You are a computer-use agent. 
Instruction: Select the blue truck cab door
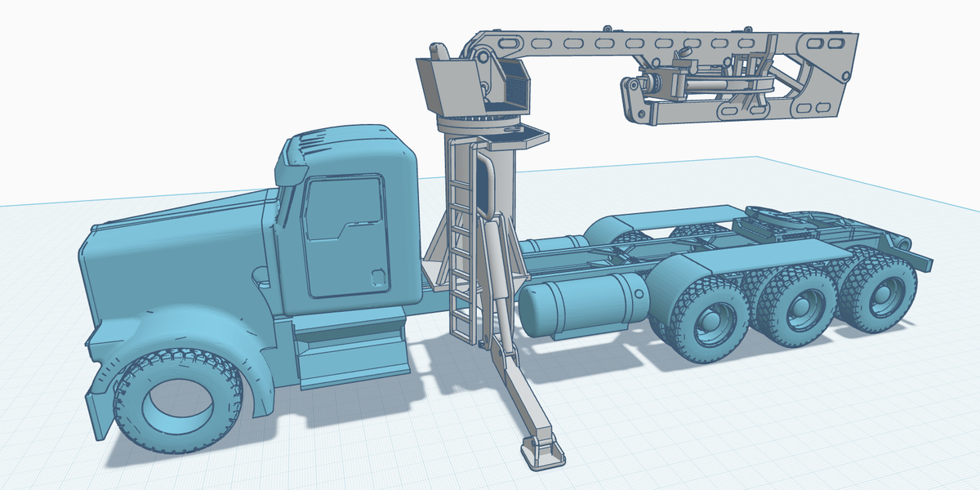pyautogui.click(x=346, y=236)
